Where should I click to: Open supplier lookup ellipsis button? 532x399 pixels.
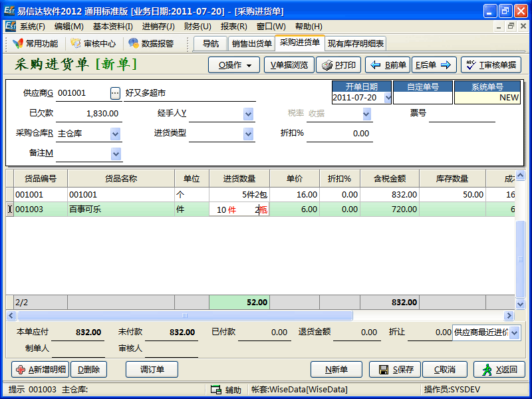click(x=116, y=94)
